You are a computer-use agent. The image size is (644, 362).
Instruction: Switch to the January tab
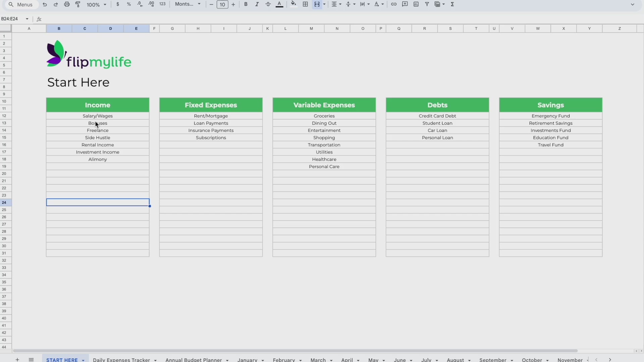click(x=247, y=360)
